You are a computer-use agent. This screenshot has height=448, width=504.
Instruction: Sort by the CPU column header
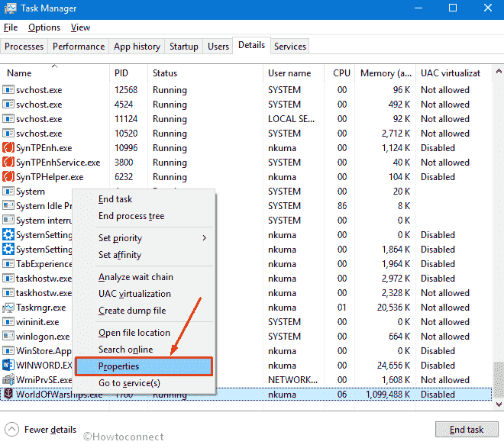(x=339, y=73)
